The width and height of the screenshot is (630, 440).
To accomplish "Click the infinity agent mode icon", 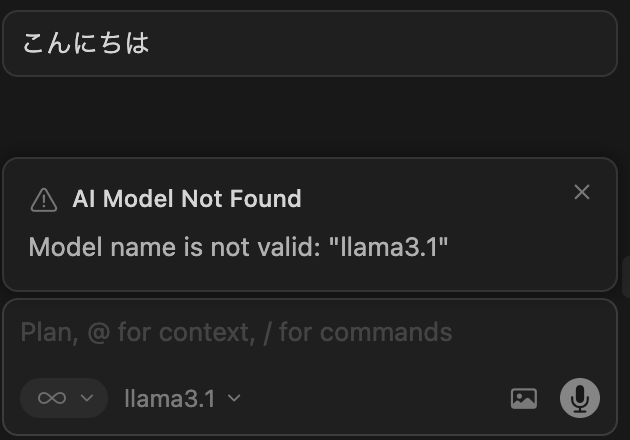I will [x=52, y=398].
